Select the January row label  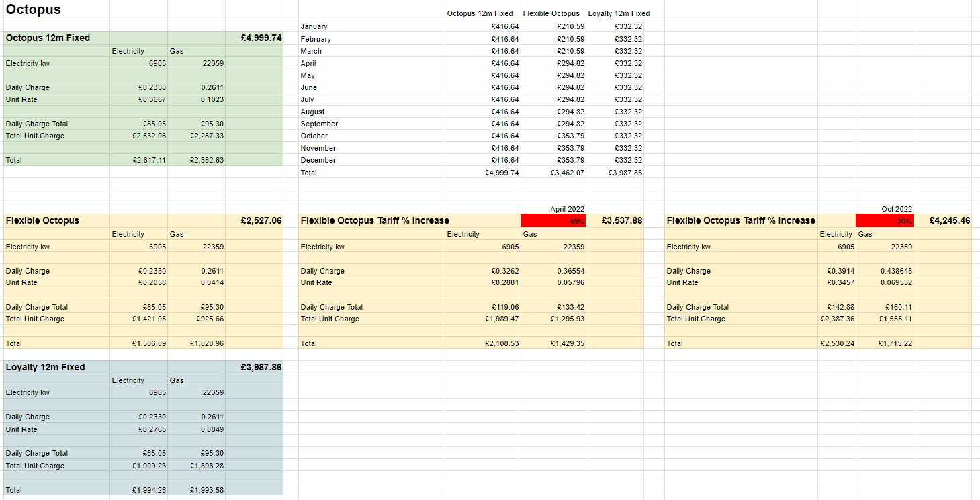(314, 26)
